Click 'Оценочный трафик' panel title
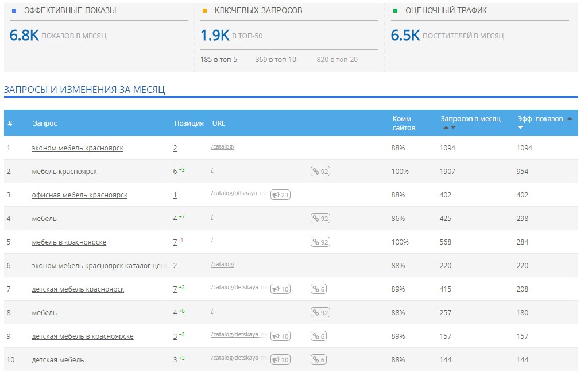The image size is (588, 376). 446,10
